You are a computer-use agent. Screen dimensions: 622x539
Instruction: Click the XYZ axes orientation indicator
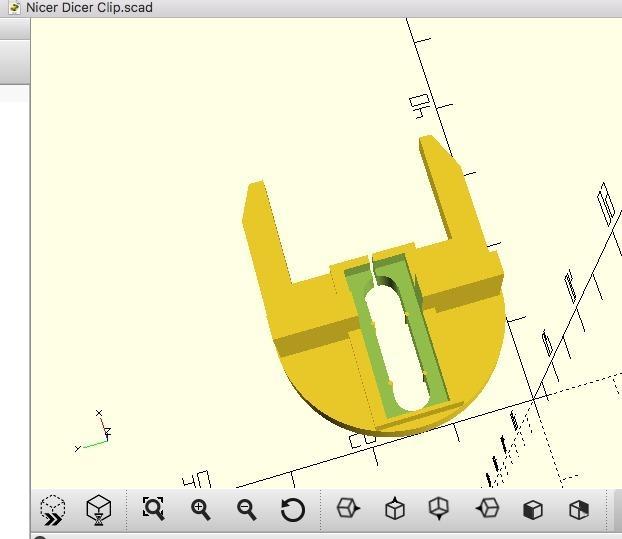(x=94, y=432)
